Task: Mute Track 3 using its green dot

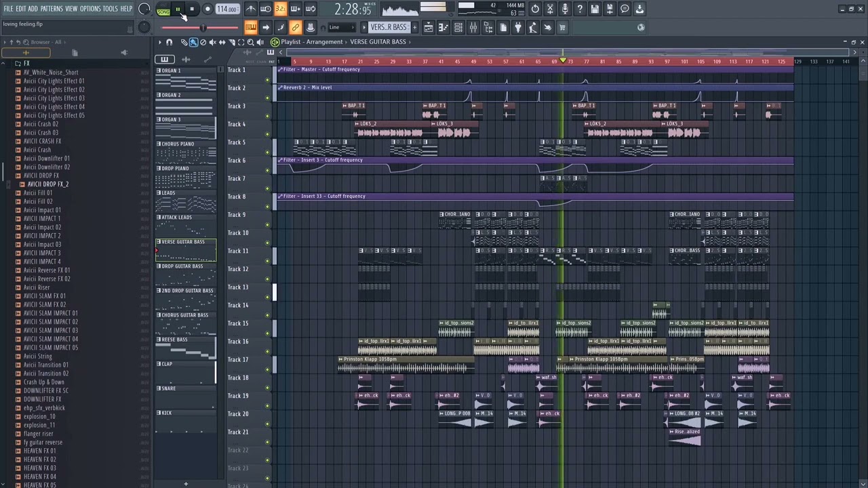Action: click(x=267, y=116)
